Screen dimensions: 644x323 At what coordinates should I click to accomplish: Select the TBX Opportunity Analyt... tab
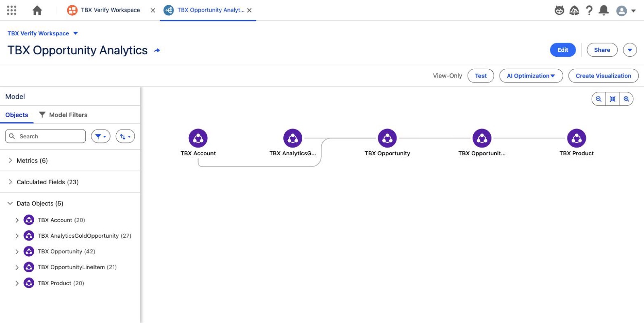(211, 10)
